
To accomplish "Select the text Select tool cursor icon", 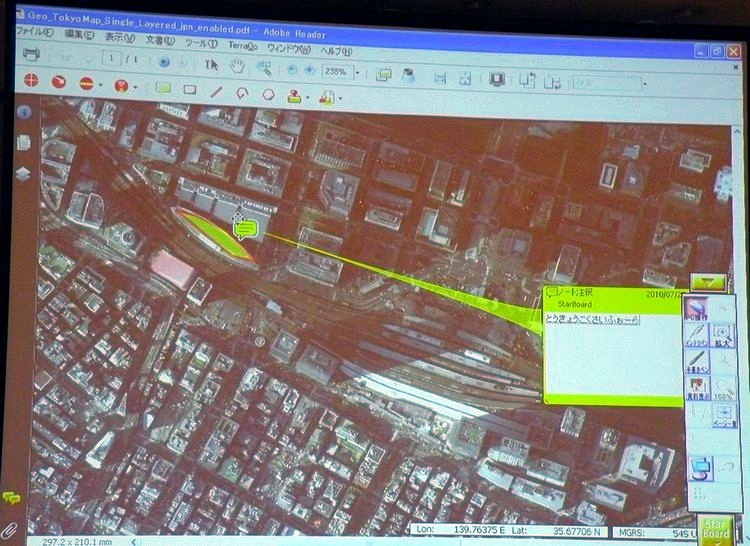I will tap(211, 65).
